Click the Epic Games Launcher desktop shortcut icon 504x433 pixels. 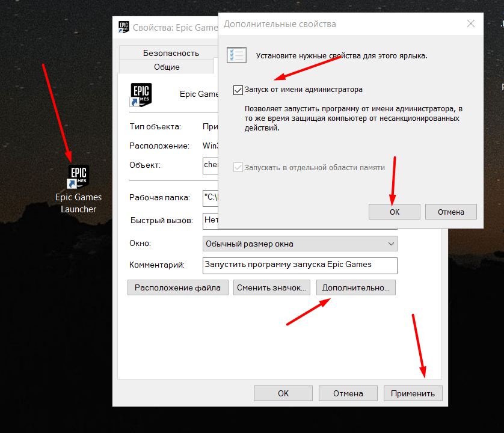78,176
